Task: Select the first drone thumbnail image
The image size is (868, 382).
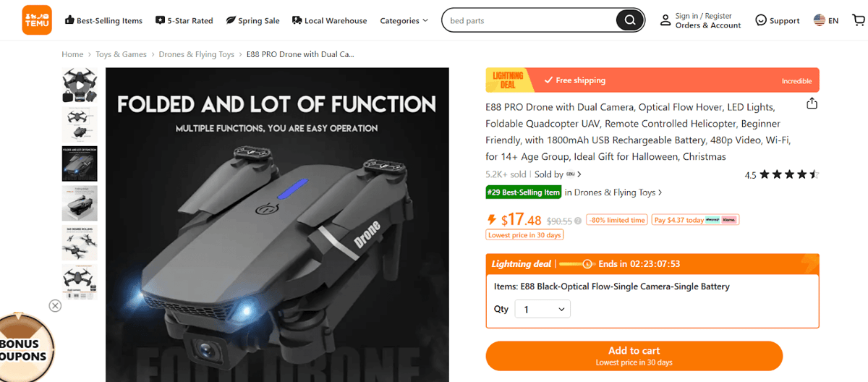Action: click(80, 85)
